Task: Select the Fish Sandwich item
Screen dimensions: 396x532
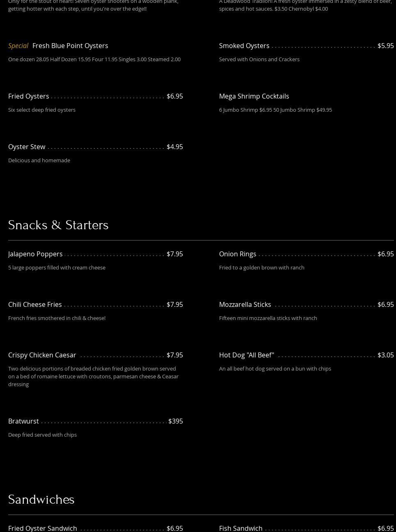Action: 241,528
